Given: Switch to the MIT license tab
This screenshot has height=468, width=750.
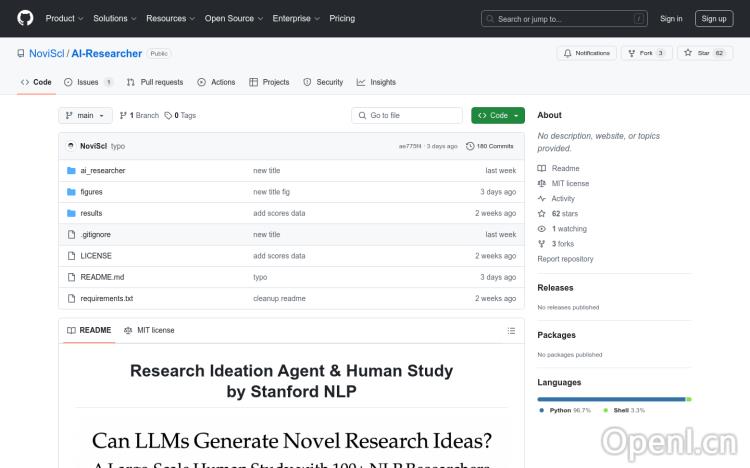Looking at the screenshot, I should (149, 330).
